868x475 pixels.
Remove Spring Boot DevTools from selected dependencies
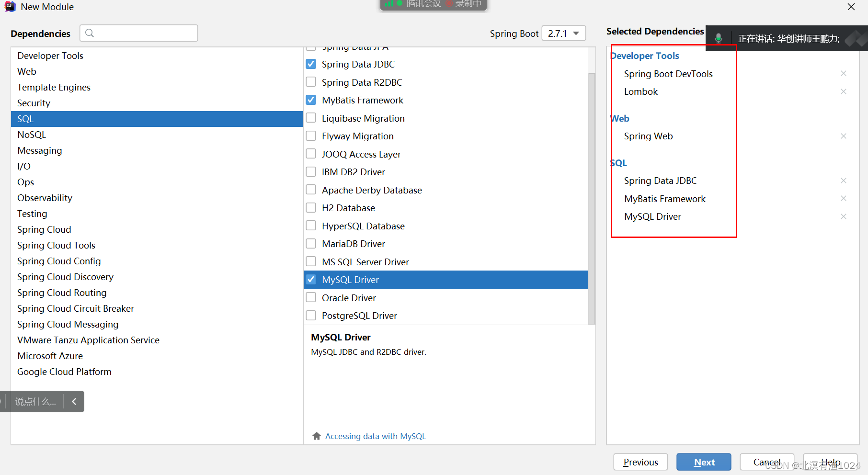coord(844,73)
